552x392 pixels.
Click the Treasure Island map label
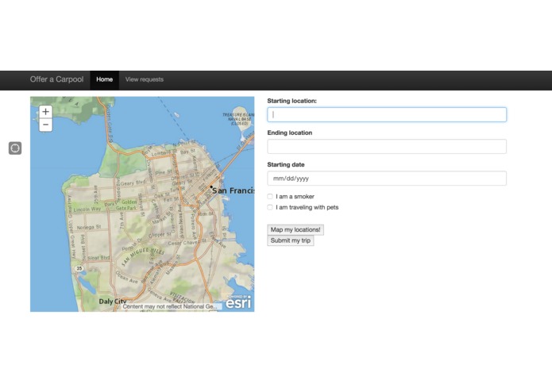click(238, 120)
